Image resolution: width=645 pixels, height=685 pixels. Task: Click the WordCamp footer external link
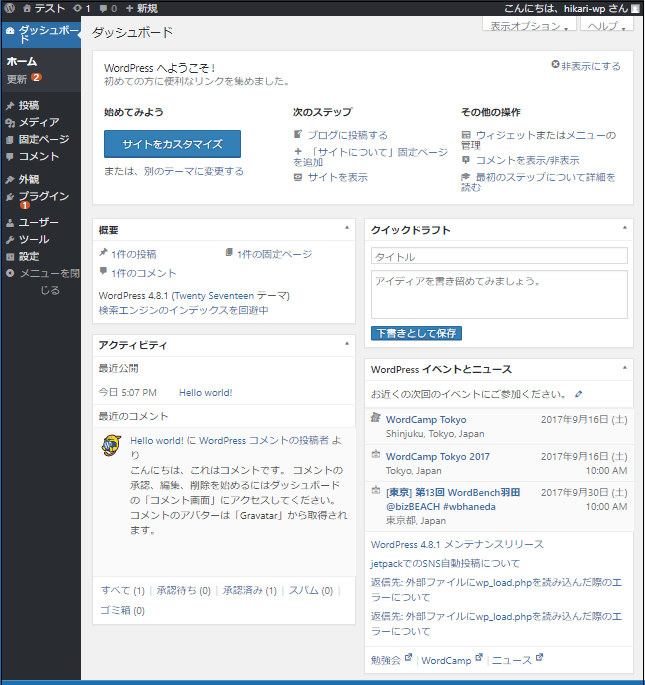(x=452, y=660)
